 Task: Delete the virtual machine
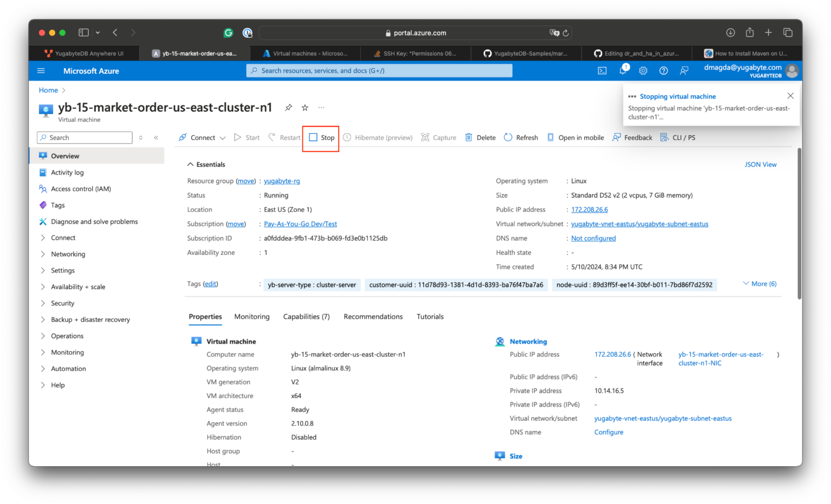(479, 137)
